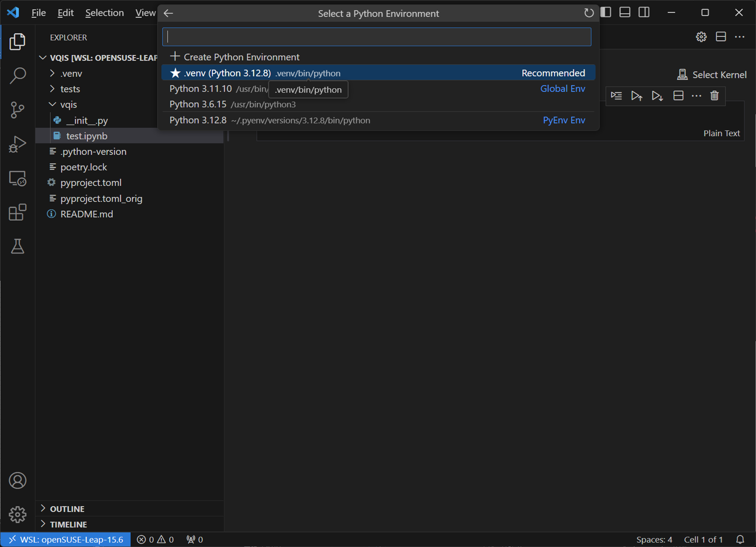Expand the .venv folder
This screenshot has width=756, height=547.
point(52,73)
